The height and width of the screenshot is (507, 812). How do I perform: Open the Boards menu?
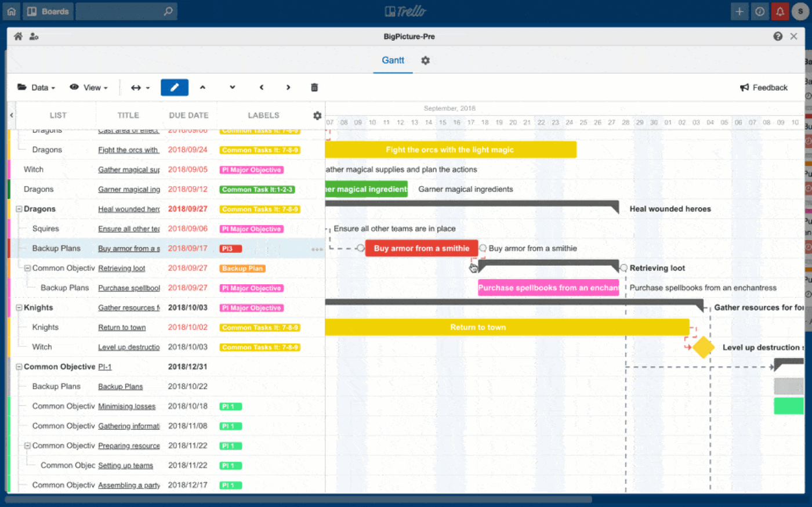(48, 11)
